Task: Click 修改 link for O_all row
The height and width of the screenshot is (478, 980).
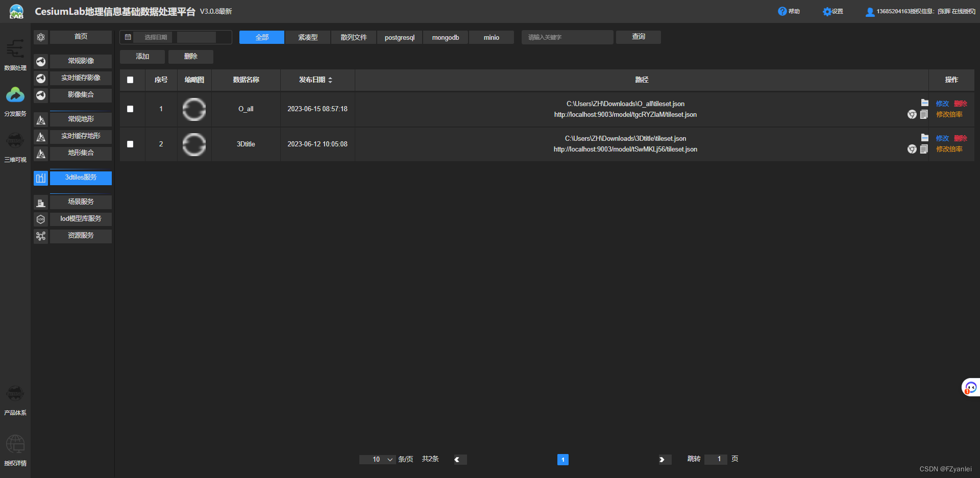Action: click(942, 104)
